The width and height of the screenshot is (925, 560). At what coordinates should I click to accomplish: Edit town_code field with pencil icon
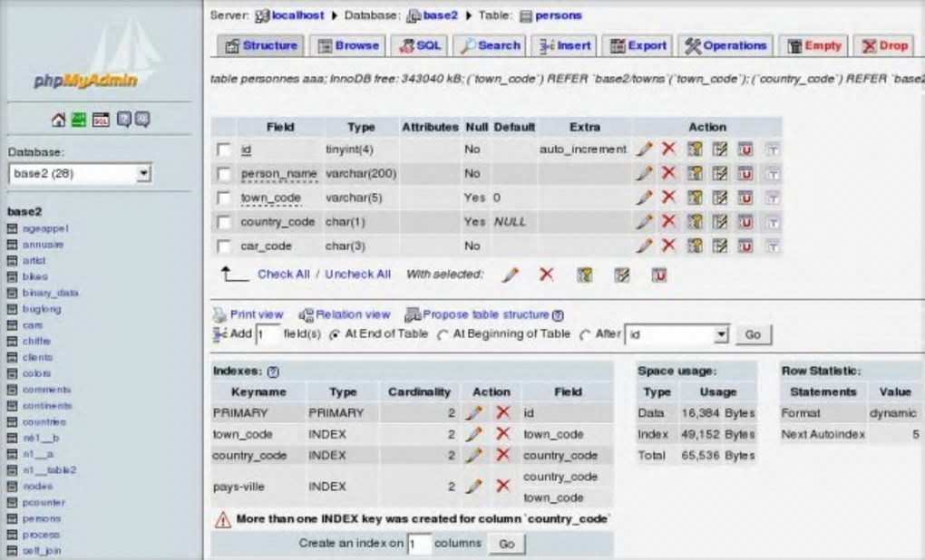coord(644,198)
